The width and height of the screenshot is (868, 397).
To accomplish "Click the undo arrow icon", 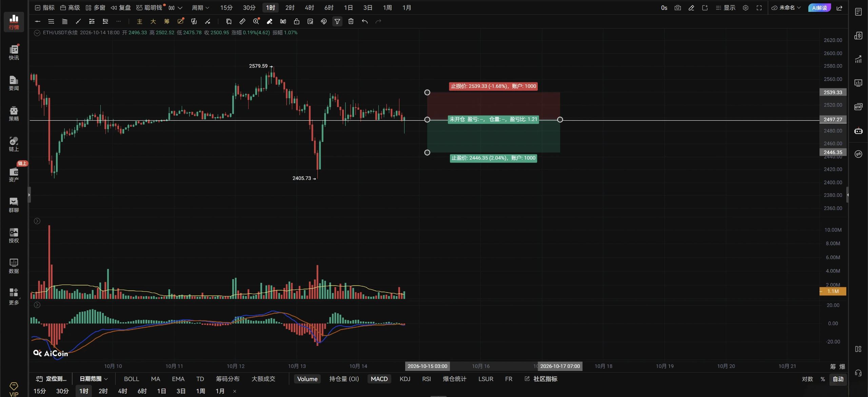I will click(x=364, y=21).
